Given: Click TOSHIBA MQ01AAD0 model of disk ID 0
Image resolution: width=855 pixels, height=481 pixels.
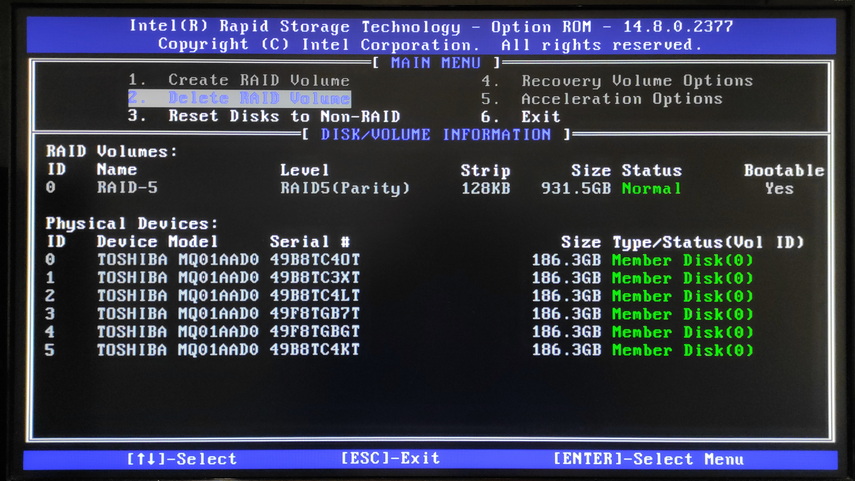Looking at the screenshot, I should [x=178, y=260].
